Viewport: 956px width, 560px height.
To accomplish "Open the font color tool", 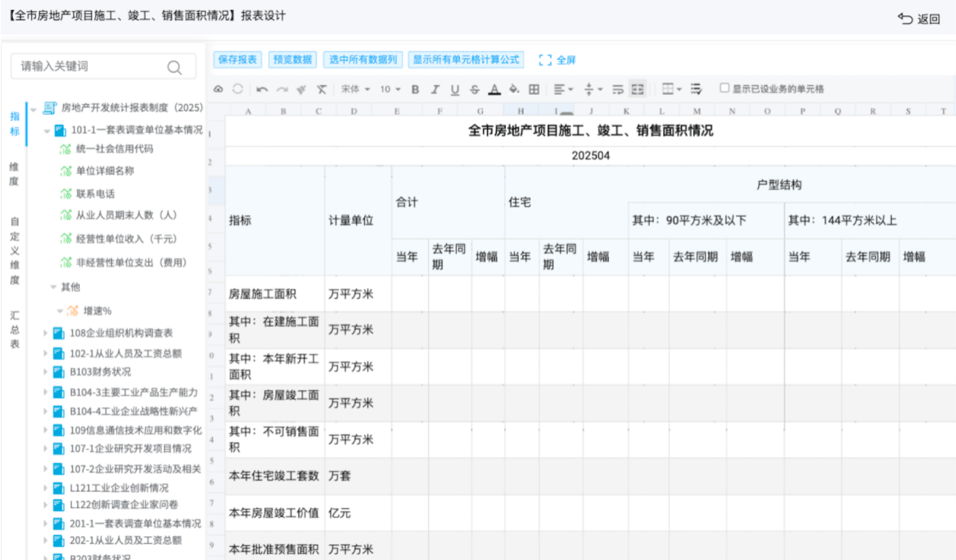I will [x=495, y=89].
